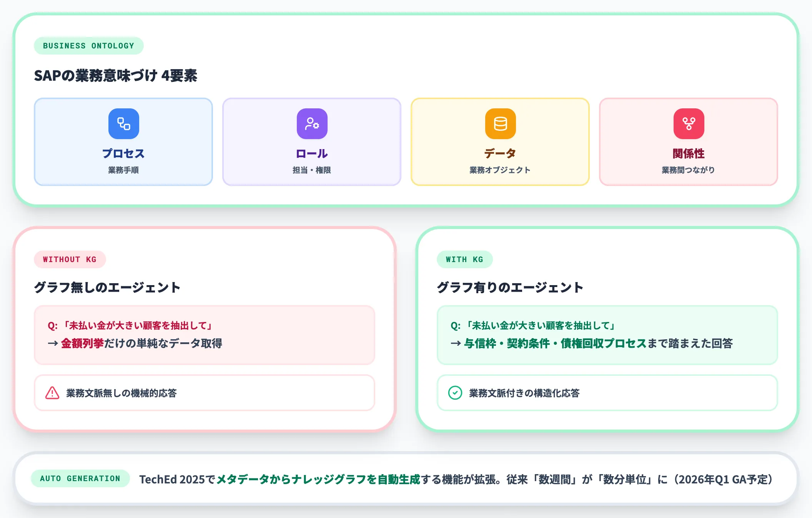Viewport: 812px width, 518px height.
Task: Click the データ card title
Action: (x=500, y=153)
